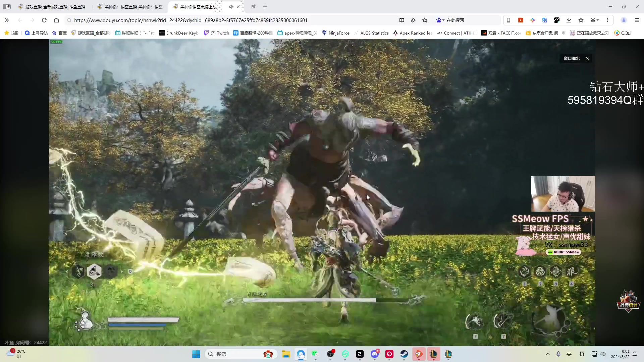Open the Apex Ranked bookmark
Viewport: 644px width, 362px height.
click(x=413, y=33)
